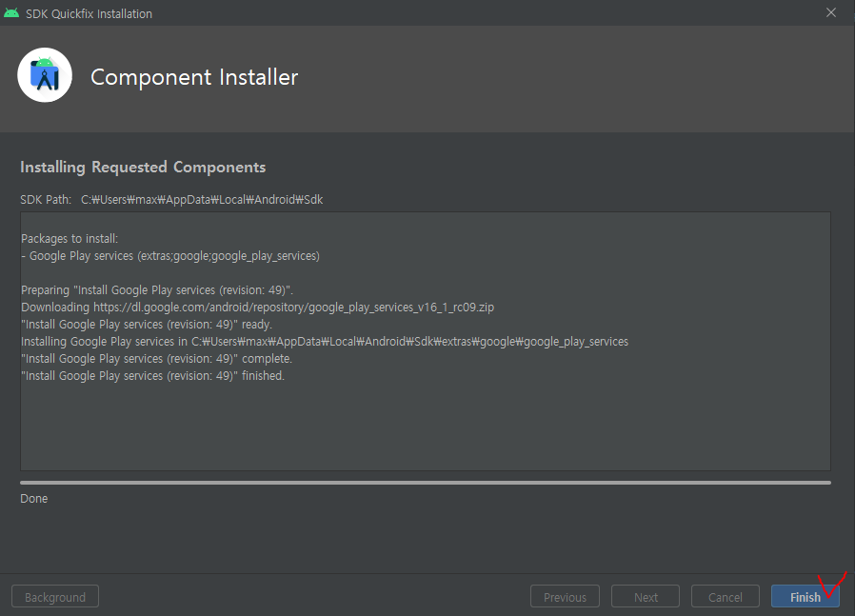Click the Finish button

pyautogui.click(x=805, y=596)
